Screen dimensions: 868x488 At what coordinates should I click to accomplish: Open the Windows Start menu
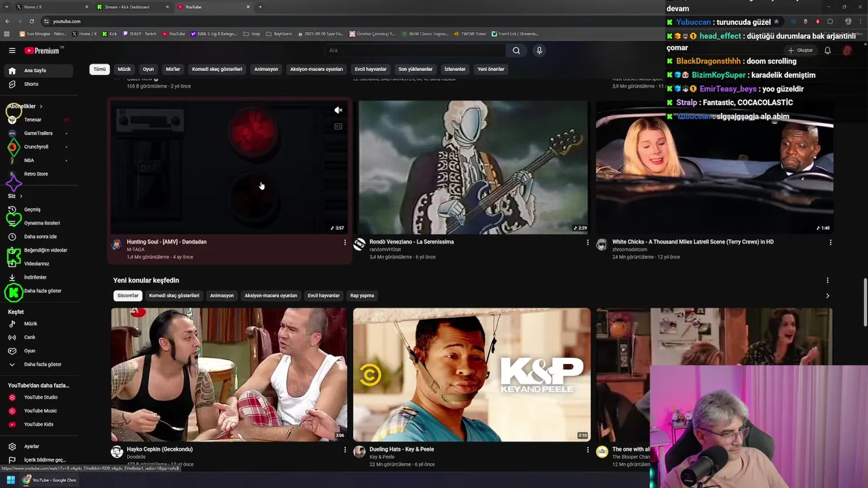[x=10, y=480]
